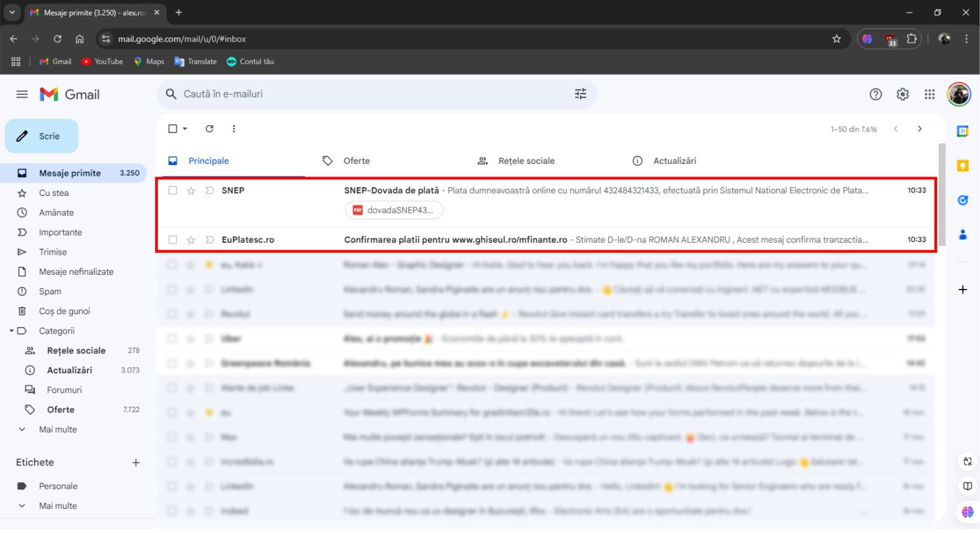
Task: Open Google Keep in side panel
Action: coord(963,166)
